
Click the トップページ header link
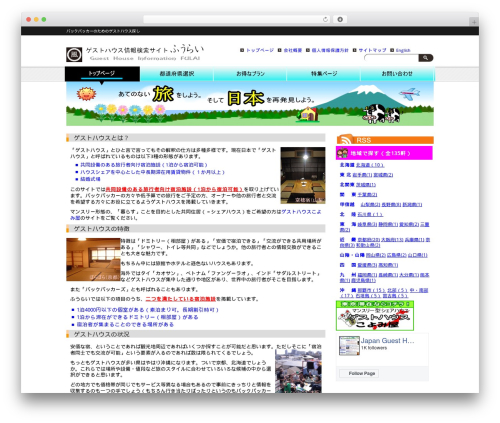pos(260,50)
